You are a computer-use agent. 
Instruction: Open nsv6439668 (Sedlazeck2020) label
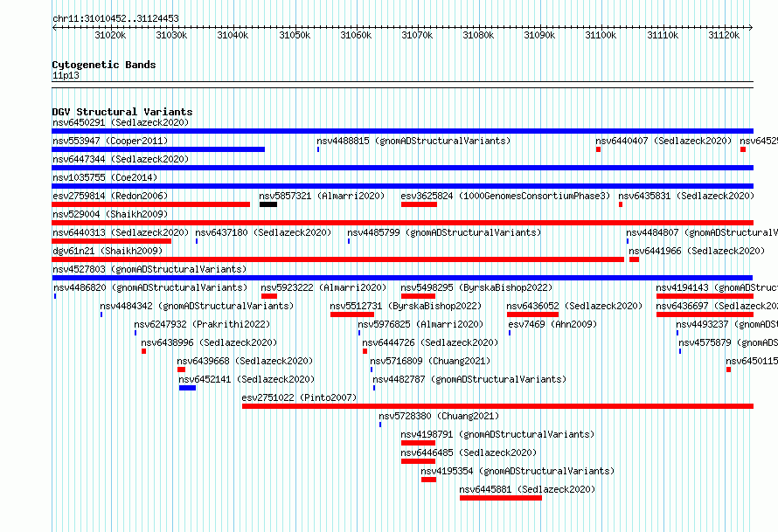(x=245, y=361)
